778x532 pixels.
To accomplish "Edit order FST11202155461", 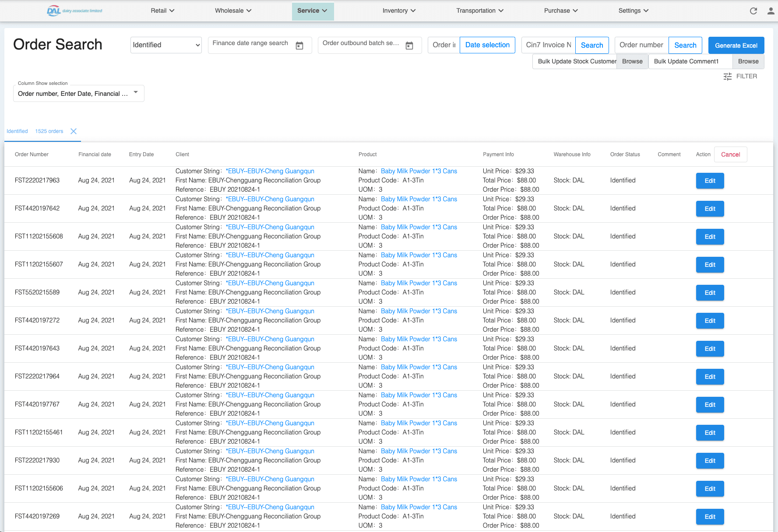I will click(710, 433).
